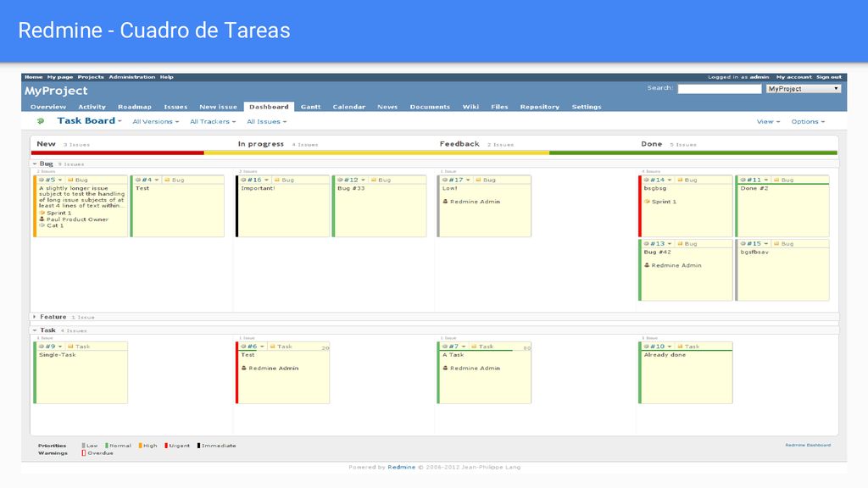868x488 pixels.
Task: Go to Home in top menu
Action: coord(33,77)
